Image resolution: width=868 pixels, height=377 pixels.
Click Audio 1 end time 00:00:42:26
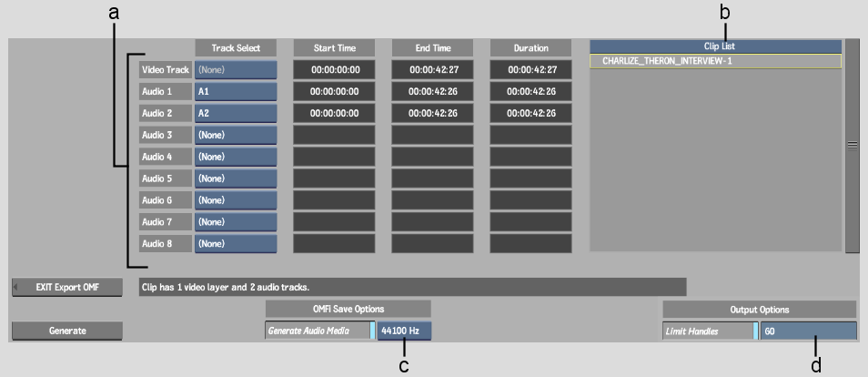pos(433,91)
